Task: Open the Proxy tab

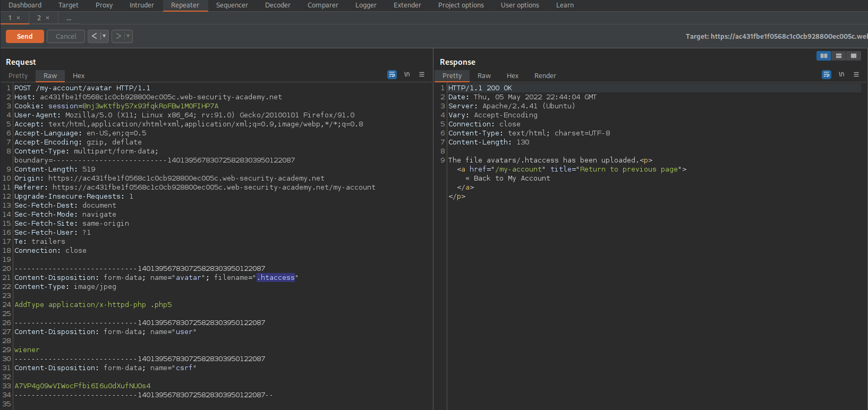Action: [x=104, y=5]
